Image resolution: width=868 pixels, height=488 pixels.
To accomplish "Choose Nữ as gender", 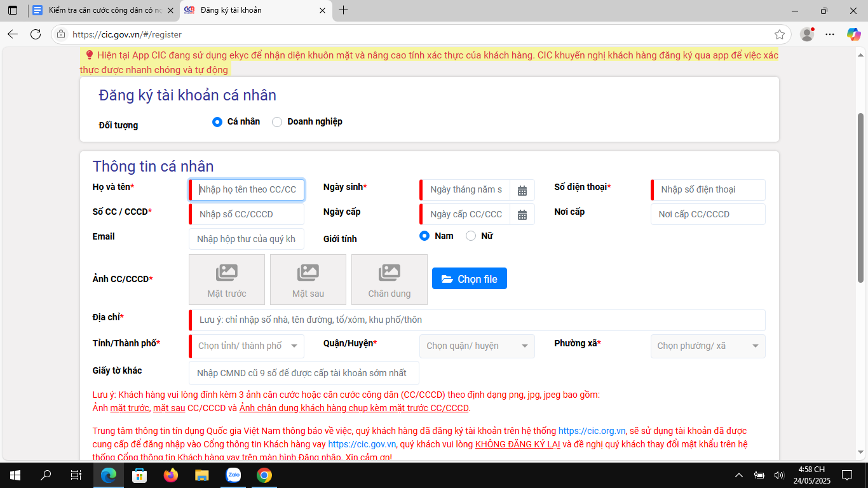I will click(471, 236).
